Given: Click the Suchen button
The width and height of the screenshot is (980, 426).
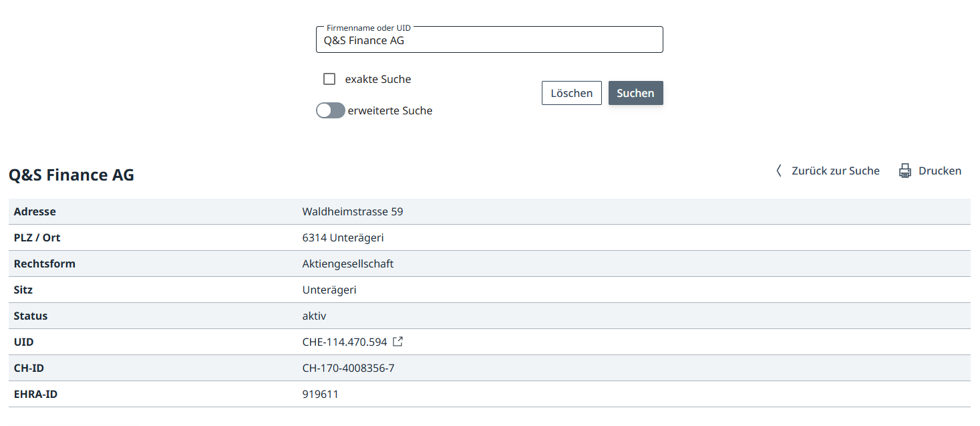Looking at the screenshot, I should (635, 93).
